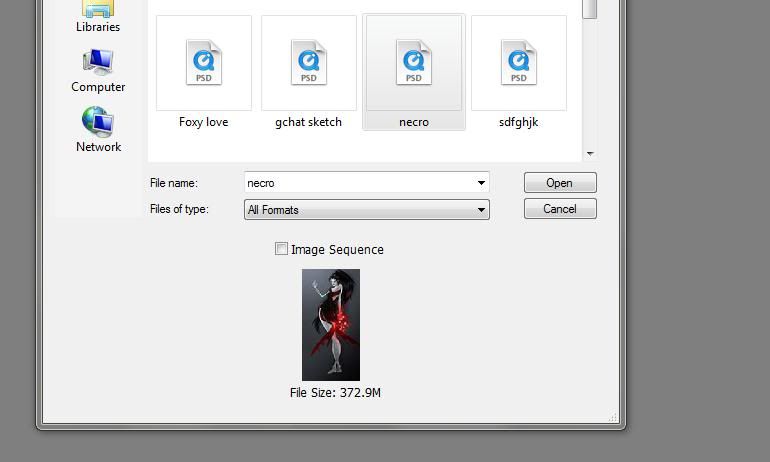Click the necro image preview thumbnail
The image size is (770, 462).
331,325
